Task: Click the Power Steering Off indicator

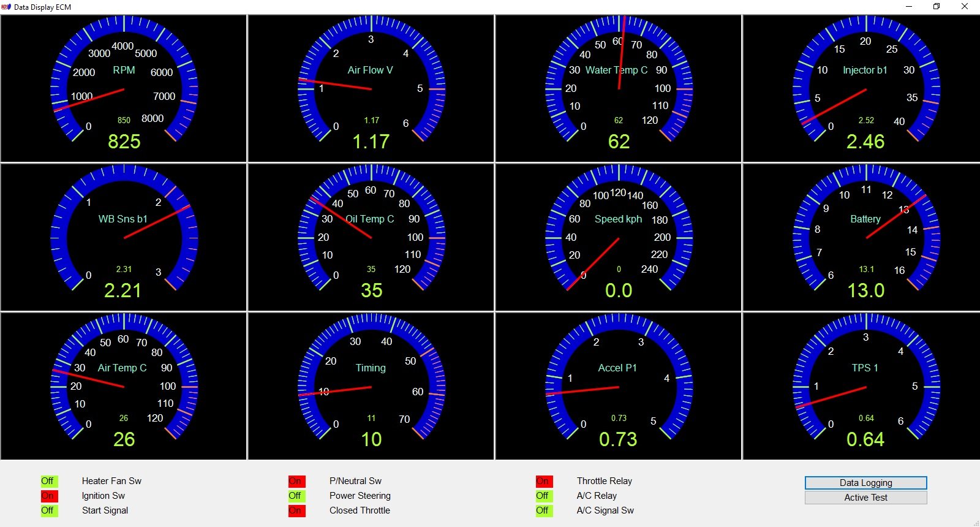Action: point(296,496)
